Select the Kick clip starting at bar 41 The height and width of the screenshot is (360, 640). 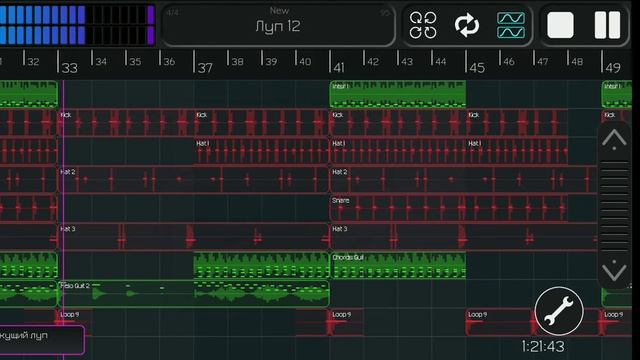pyautogui.click(x=398, y=123)
